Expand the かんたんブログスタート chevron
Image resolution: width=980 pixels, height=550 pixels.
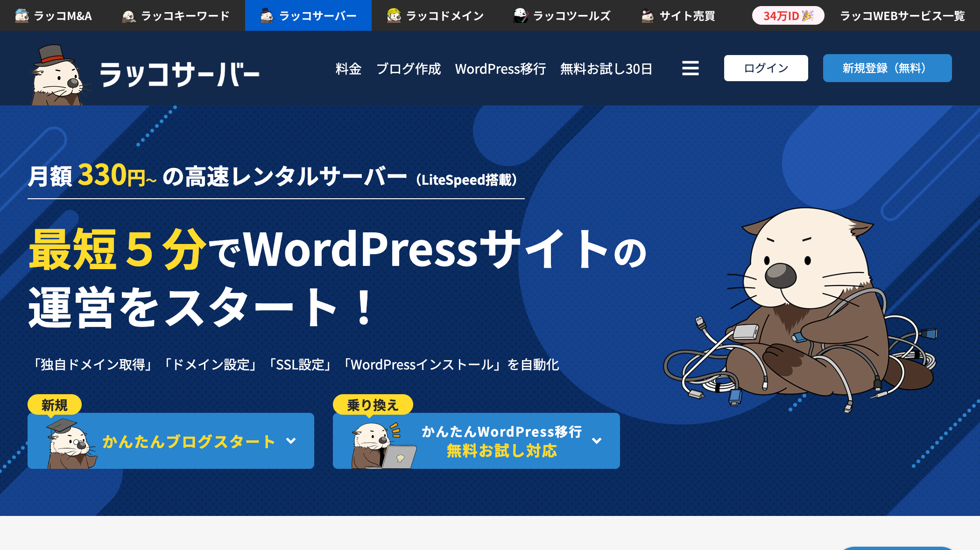tap(291, 441)
